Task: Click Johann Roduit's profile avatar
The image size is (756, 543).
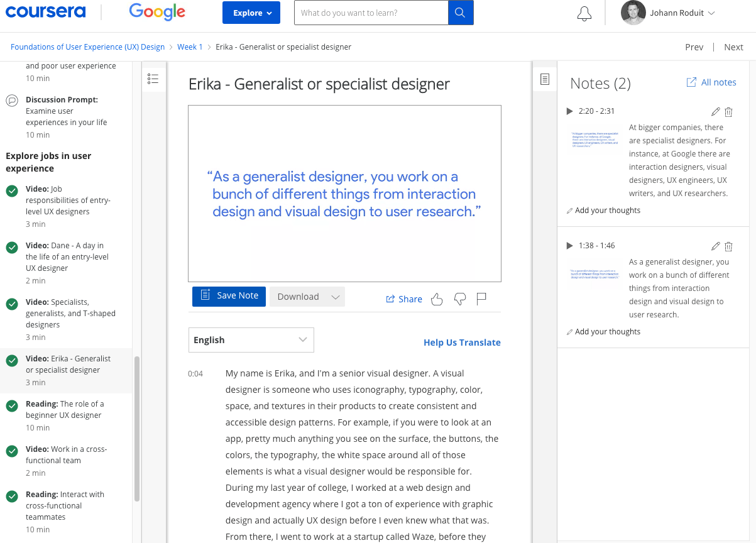Action: click(633, 13)
